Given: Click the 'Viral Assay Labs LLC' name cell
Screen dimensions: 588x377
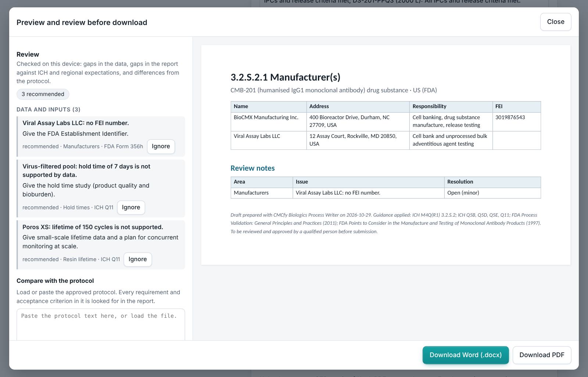Looking at the screenshot, I should point(269,140).
